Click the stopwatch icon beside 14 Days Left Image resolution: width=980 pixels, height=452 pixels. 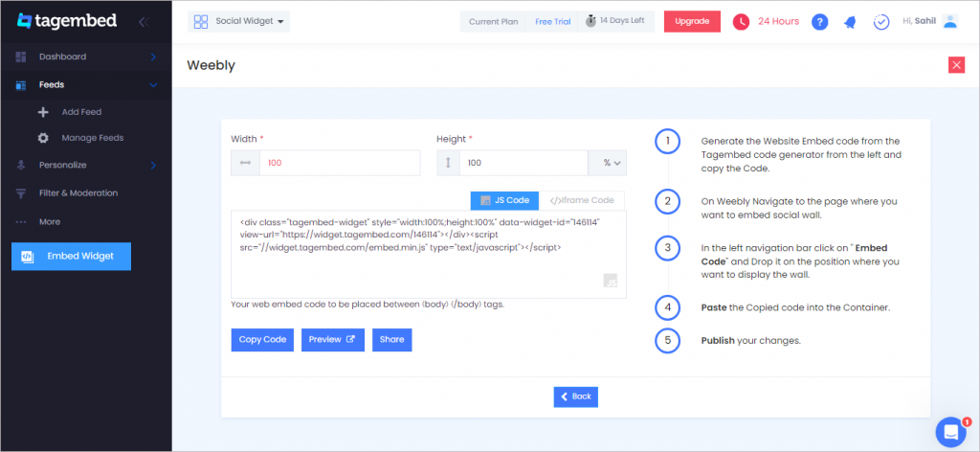[590, 21]
